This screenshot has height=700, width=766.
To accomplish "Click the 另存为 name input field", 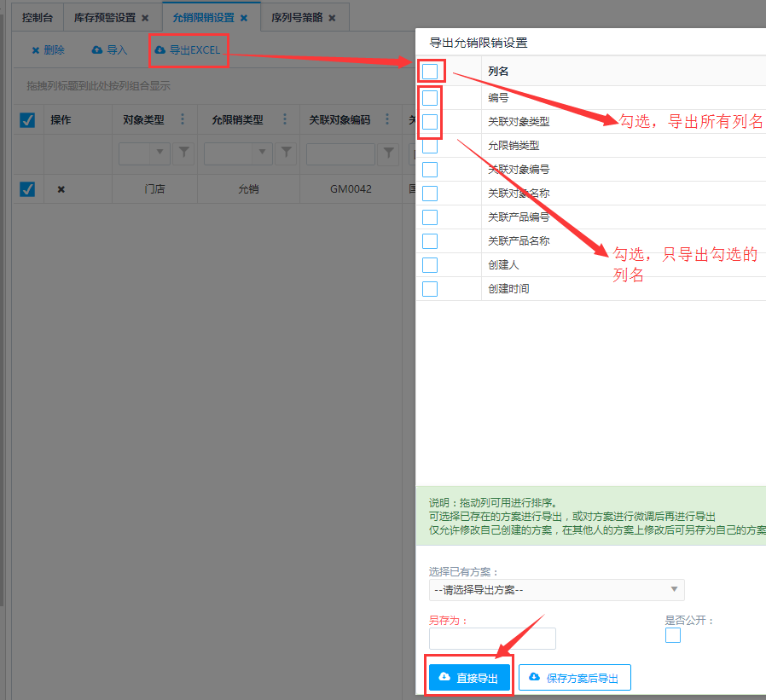I will 492,639.
